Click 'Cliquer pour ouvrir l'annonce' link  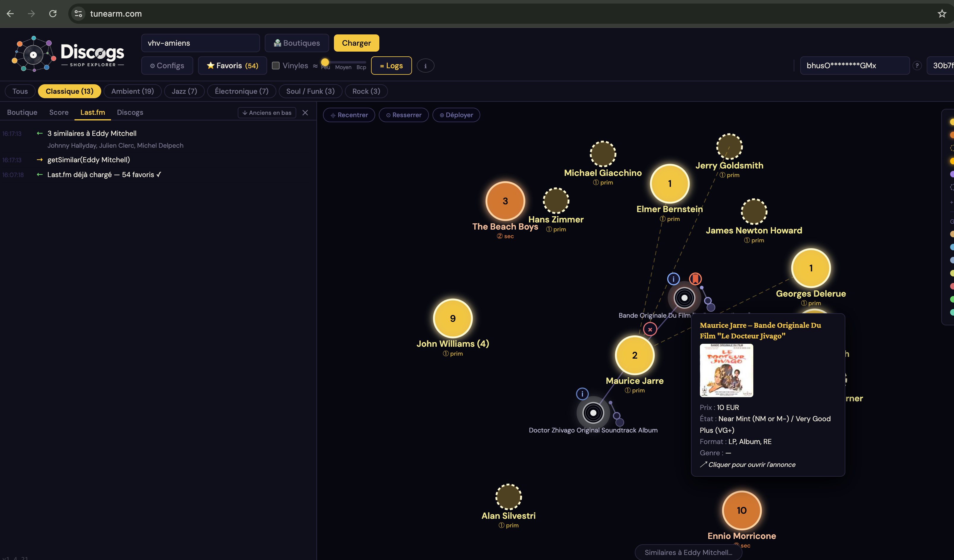(748, 465)
